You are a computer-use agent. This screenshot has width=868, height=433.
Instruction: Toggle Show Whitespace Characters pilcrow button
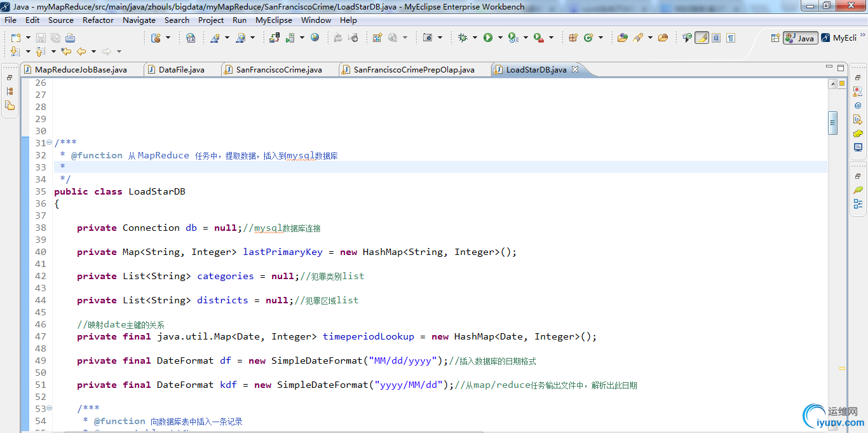731,38
